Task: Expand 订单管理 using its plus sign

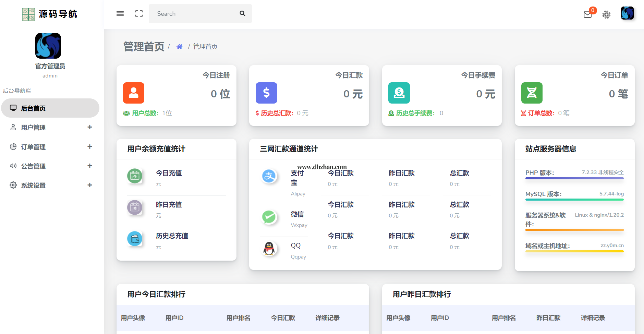Action: (90, 147)
